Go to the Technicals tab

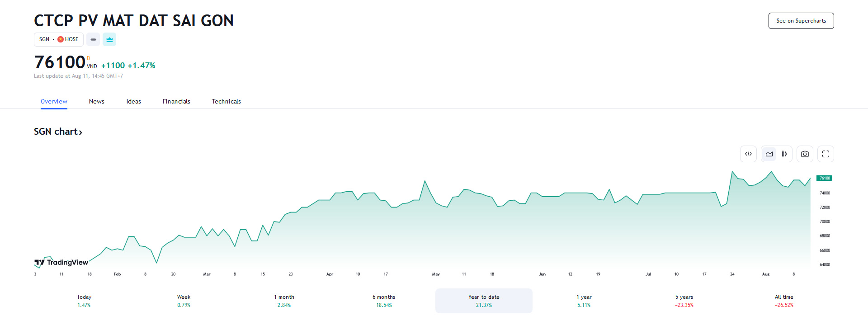(x=226, y=101)
